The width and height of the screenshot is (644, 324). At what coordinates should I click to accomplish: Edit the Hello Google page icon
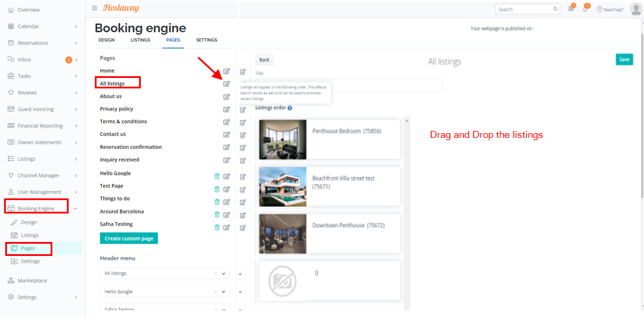pyautogui.click(x=226, y=177)
